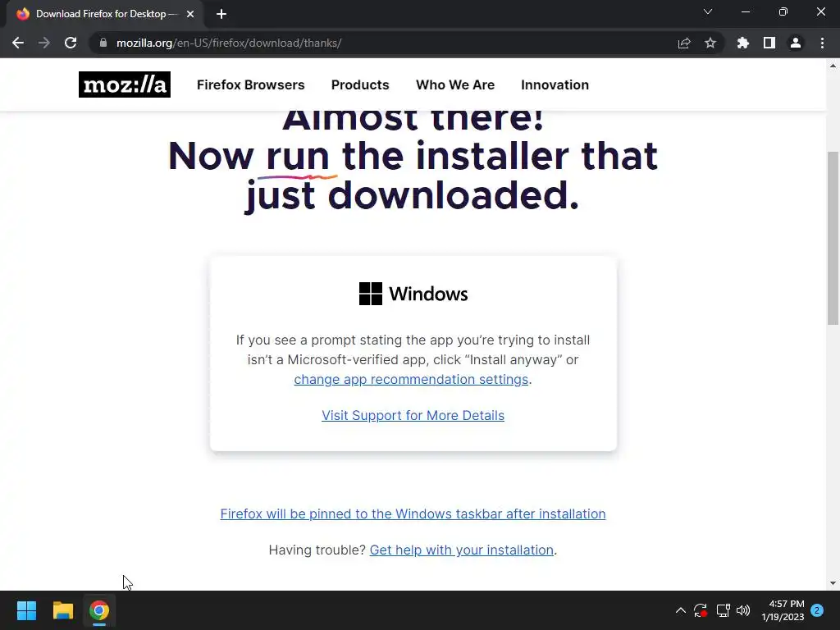
Task: Click scrollbar up arrow
Action: point(833,66)
